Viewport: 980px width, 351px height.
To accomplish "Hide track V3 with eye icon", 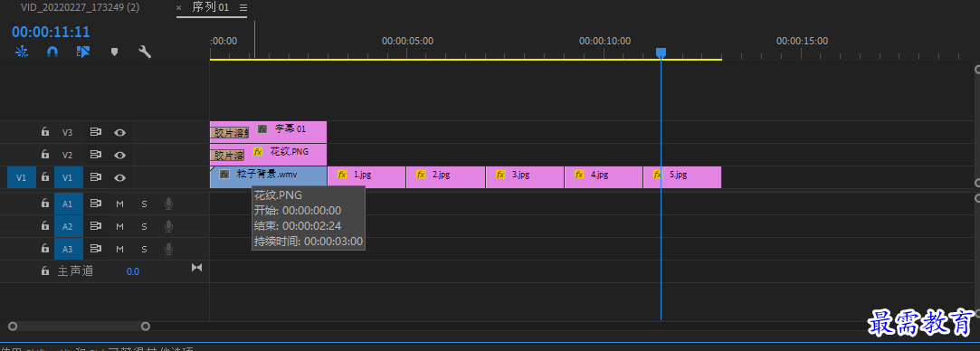I will pyautogui.click(x=120, y=132).
